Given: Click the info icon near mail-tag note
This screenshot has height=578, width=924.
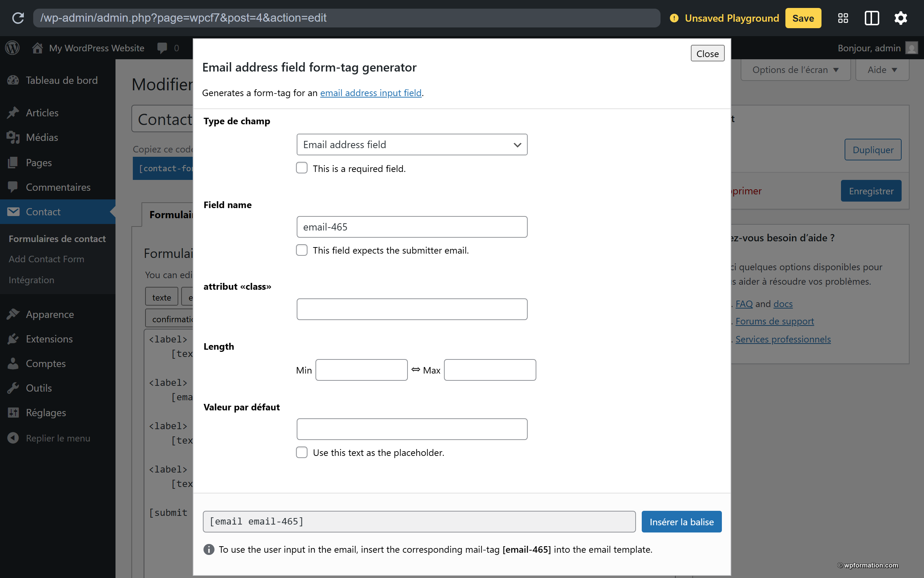Looking at the screenshot, I should point(209,549).
